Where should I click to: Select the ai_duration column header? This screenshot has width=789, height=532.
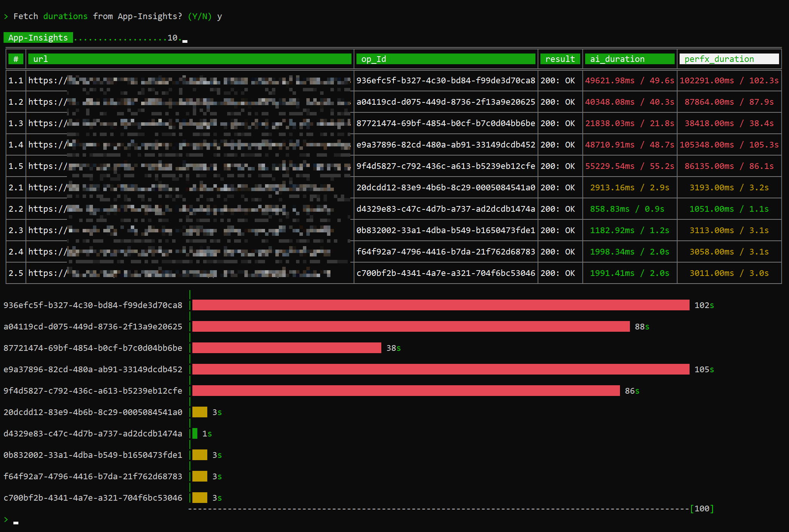(x=629, y=59)
